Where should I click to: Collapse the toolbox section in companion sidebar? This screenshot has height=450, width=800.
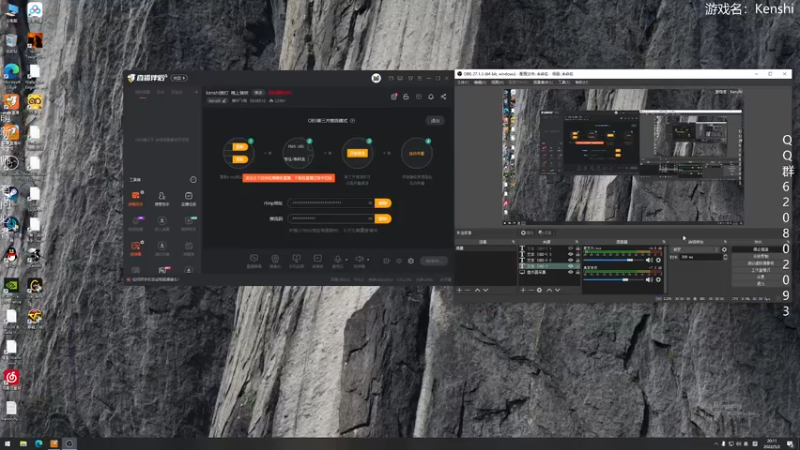pyautogui.click(x=193, y=180)
